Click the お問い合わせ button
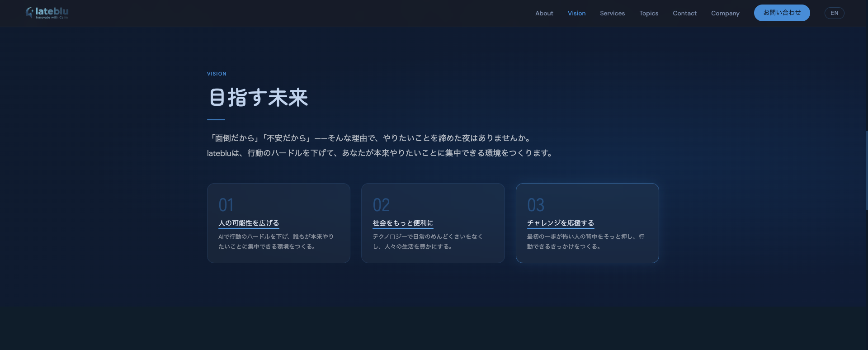 coord(782,13)
